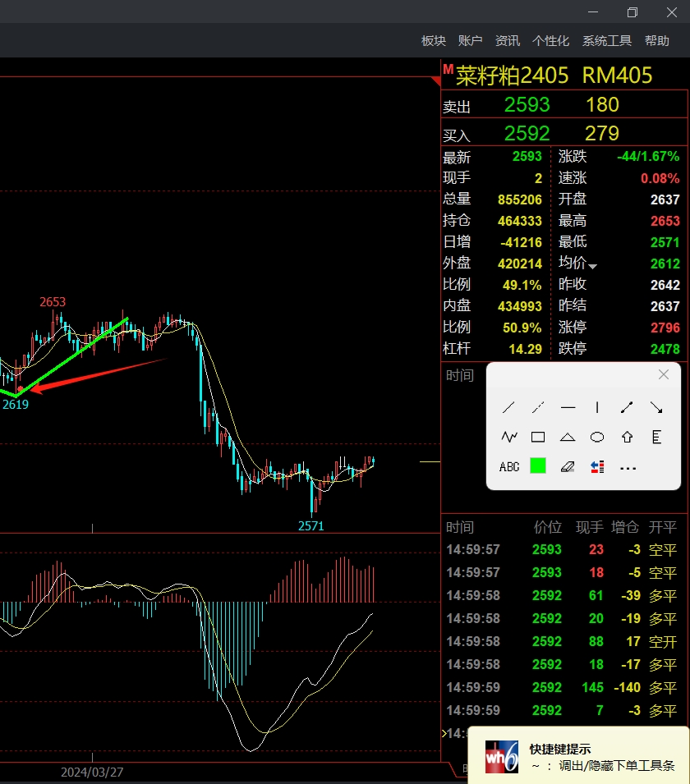Click the 菜籽粕2405 contract title
Image resolution: width=690 pixels, height=784 pixels.
pos(513,76)
